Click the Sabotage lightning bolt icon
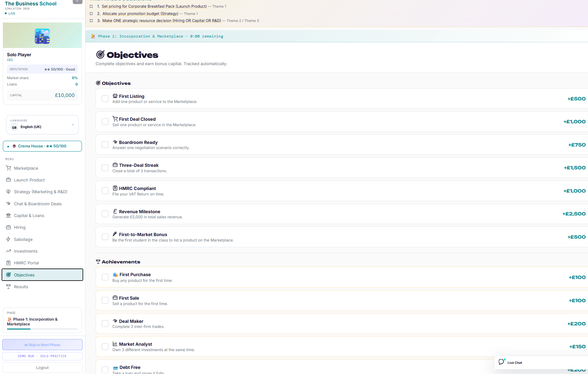Screen dimensions: 588x374 (x=9, y=239)
